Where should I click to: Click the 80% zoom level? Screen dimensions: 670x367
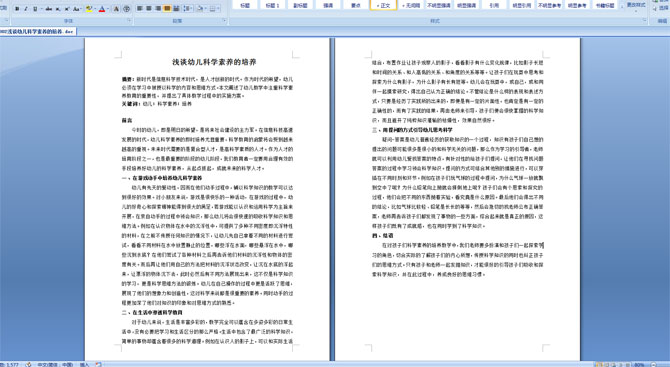click(x=639, y=364)
